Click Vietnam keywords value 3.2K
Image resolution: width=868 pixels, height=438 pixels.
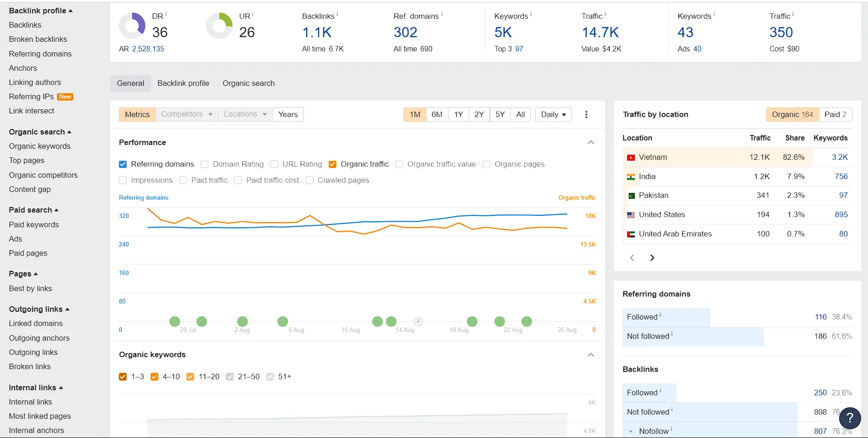coord(840,157)
